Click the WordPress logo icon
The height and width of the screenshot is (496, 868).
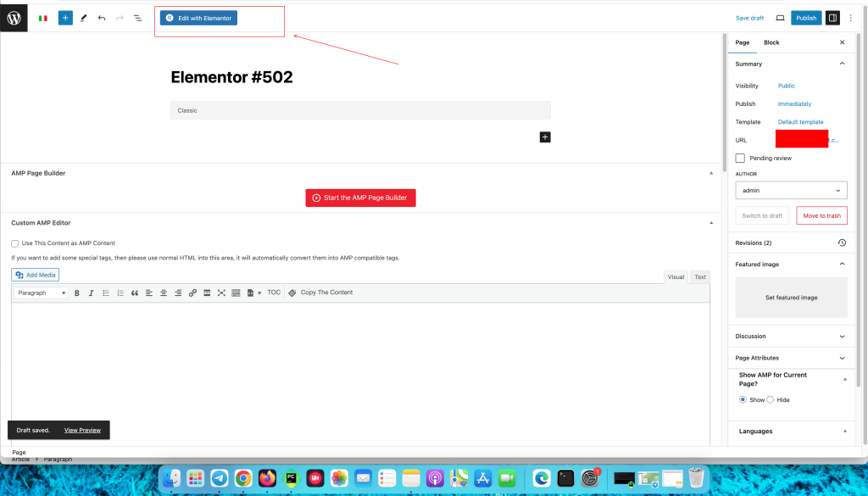[14, 18]
